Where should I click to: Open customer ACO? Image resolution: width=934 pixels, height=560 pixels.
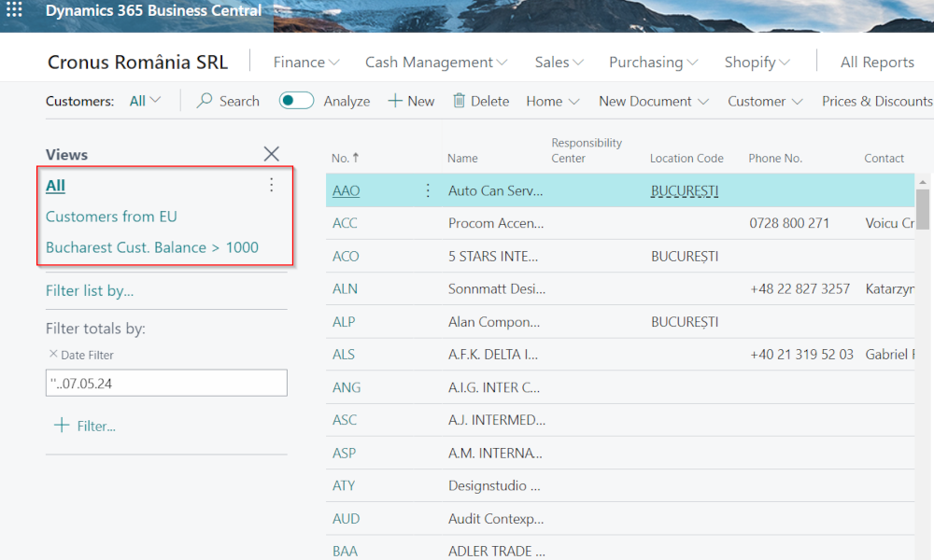pyautogui.click(x=346, y=256)
